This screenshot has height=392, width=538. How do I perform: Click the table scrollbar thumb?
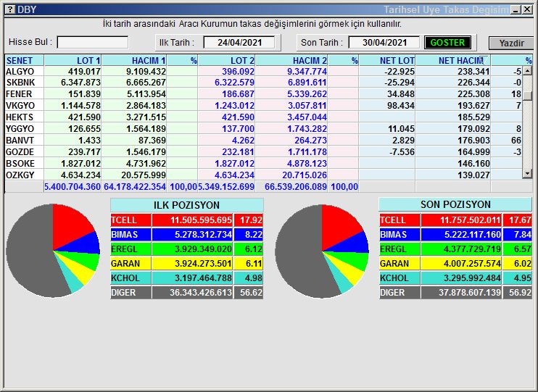[x=527, y=96]
